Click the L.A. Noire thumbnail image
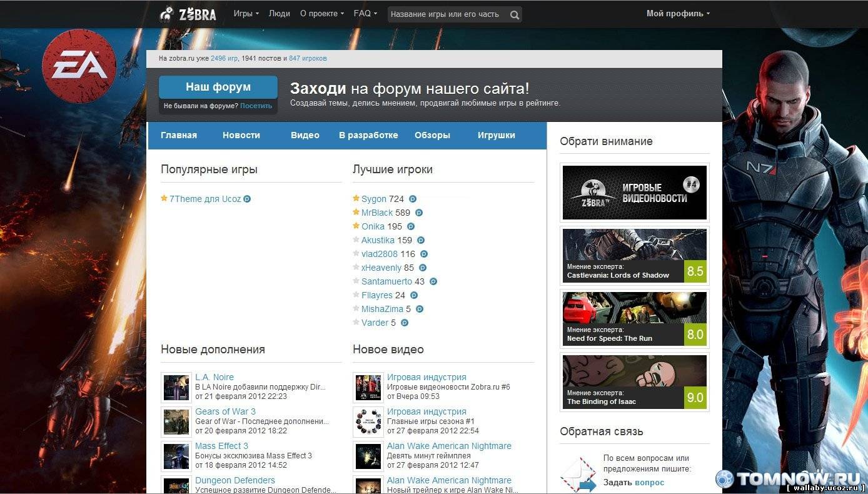 coord(176,388)
